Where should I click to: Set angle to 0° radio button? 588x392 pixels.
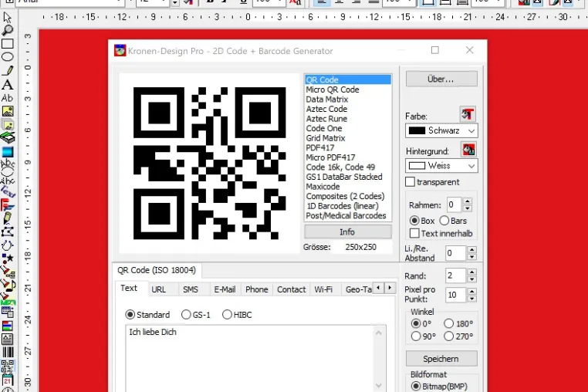(x=415, y=323)
